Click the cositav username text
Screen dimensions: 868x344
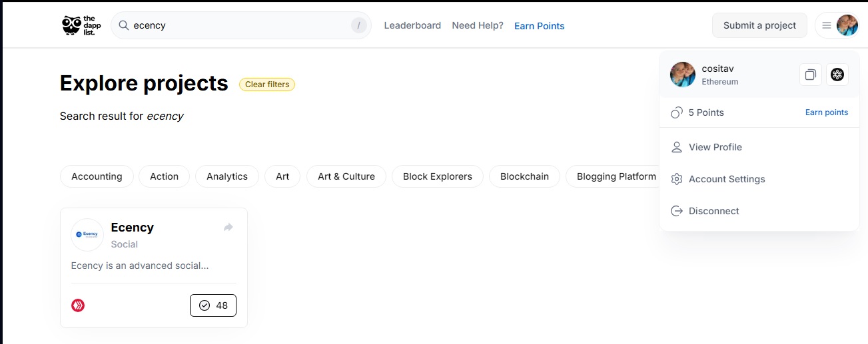(717, 69)
